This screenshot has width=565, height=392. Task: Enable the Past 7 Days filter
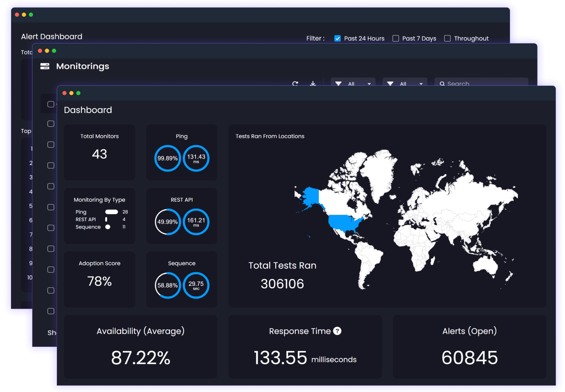click(395, 38)
